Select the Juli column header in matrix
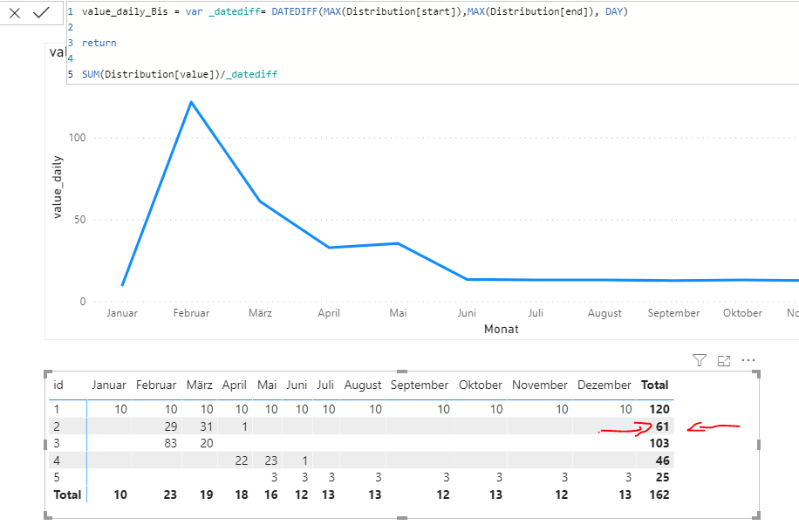The height and width of the screenshot is (532, 799). (325, 385)
